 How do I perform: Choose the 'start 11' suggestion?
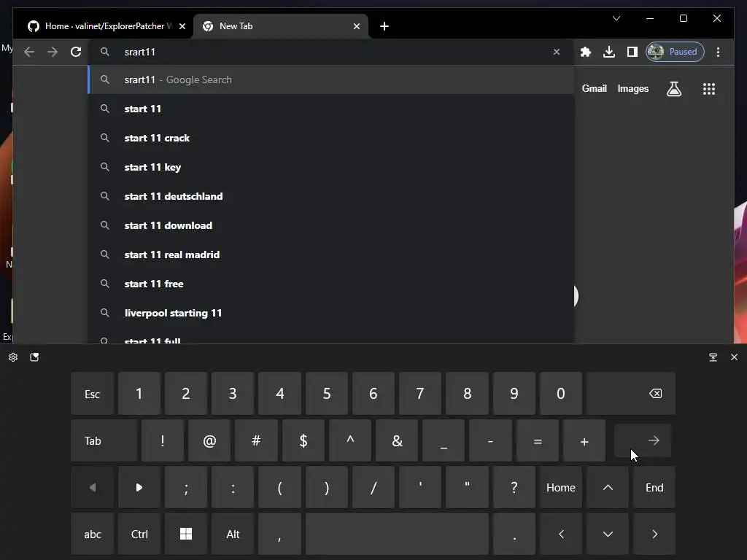331,109
